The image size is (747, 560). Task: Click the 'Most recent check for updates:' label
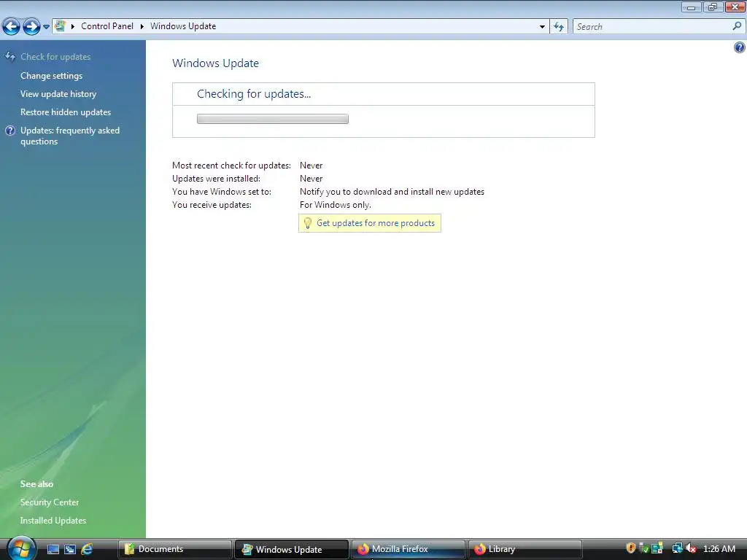tap(231, 166)
